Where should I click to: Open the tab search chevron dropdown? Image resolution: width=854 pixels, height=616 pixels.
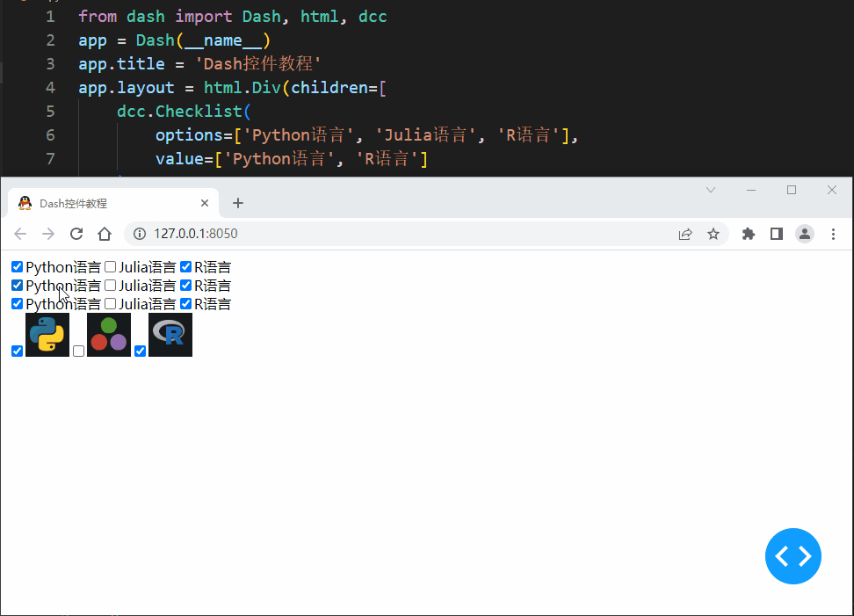pyautogui.click(x=711, y=190)
